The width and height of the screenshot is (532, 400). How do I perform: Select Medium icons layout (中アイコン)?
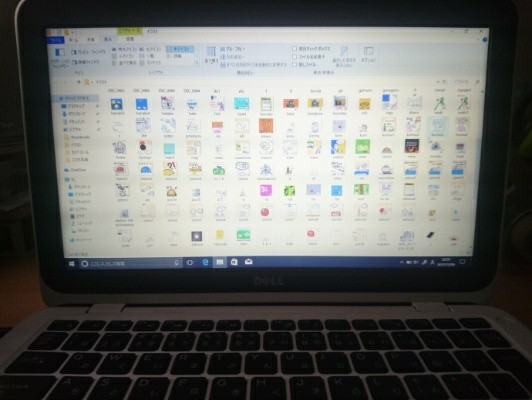180,49
